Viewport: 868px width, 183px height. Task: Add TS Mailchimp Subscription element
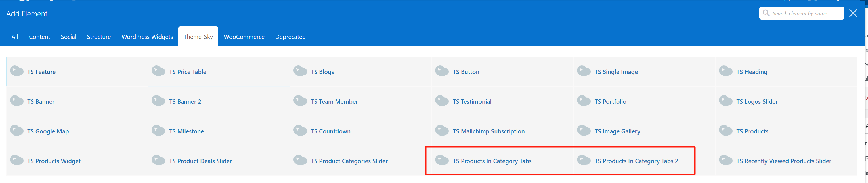[x=488, y=131]
